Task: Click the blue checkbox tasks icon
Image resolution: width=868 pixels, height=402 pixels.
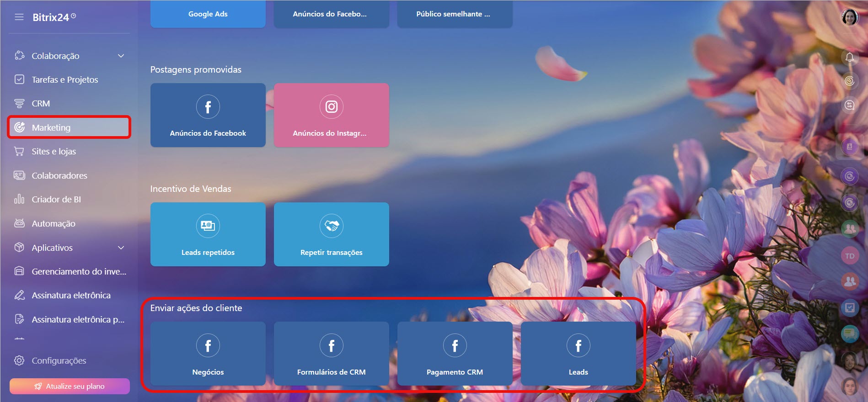Action: point(850,308)
